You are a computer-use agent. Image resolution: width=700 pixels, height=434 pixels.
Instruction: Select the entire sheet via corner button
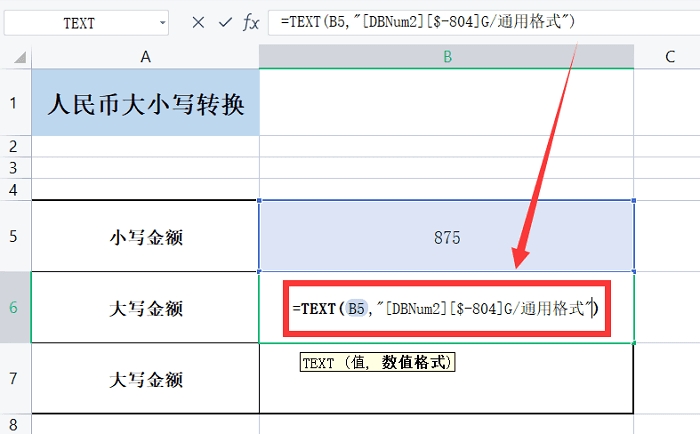tap(15, 58)
